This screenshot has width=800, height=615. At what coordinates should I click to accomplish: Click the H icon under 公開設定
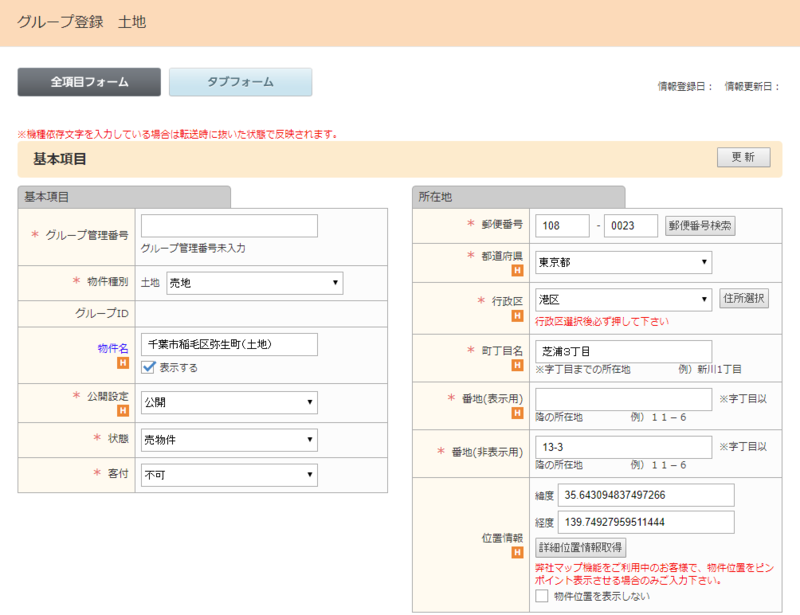(123, 410)
